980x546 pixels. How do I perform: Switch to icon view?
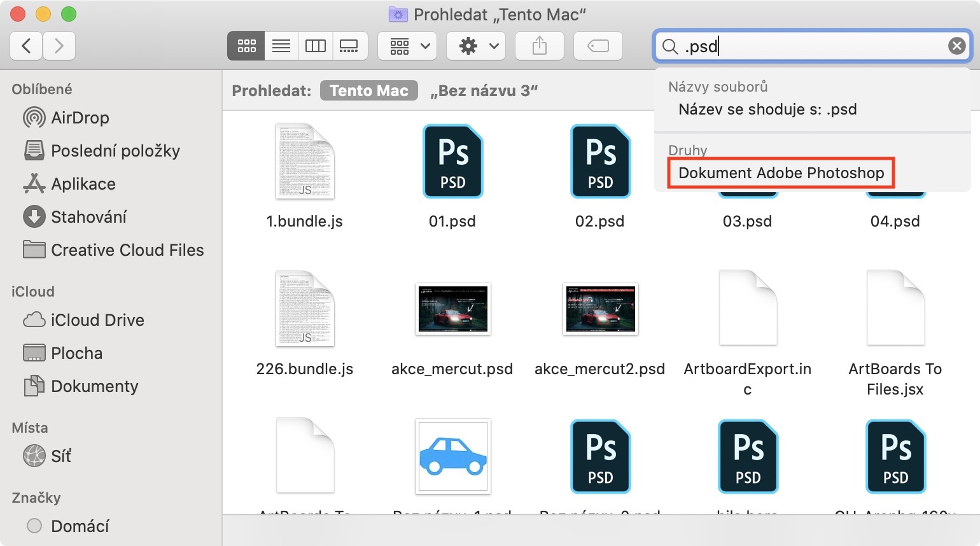pyautogui.click(x=246, y=46)
